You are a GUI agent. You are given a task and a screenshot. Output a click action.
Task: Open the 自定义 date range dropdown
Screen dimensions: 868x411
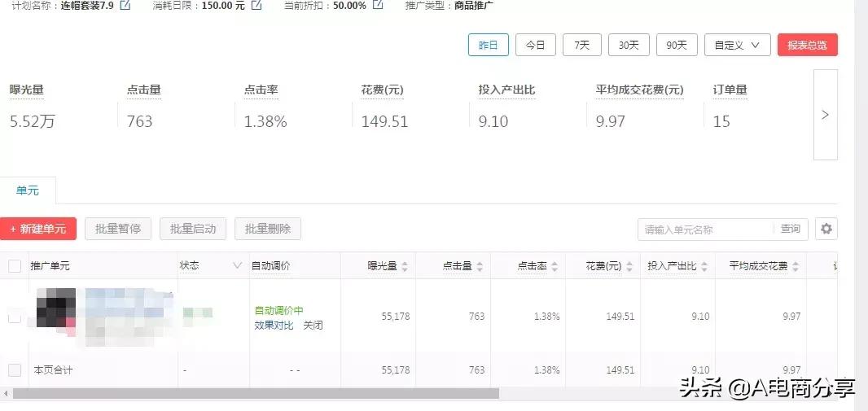coord(738,46)
